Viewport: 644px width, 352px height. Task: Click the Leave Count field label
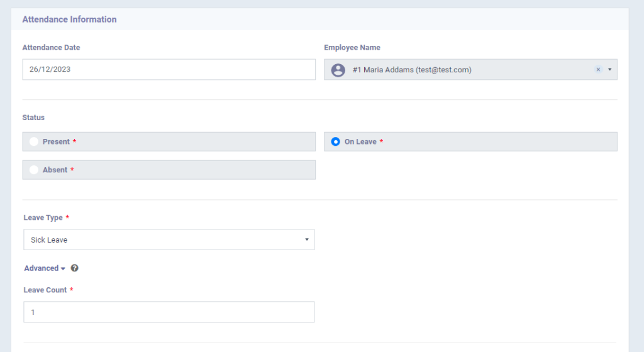(45, 290)
